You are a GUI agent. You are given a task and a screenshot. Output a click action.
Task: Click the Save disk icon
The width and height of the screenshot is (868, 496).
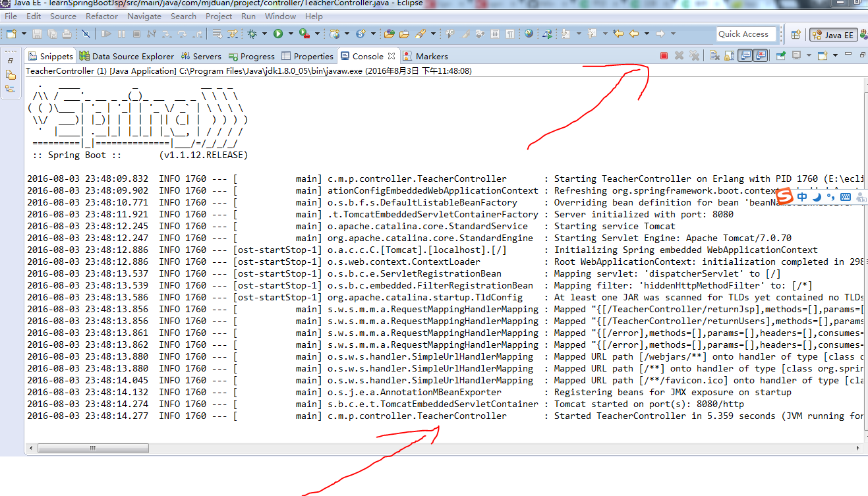point(36,34)
